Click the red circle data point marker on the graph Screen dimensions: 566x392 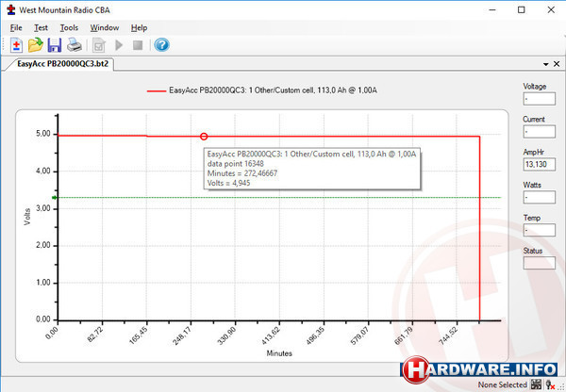click(x=204, y=138)
